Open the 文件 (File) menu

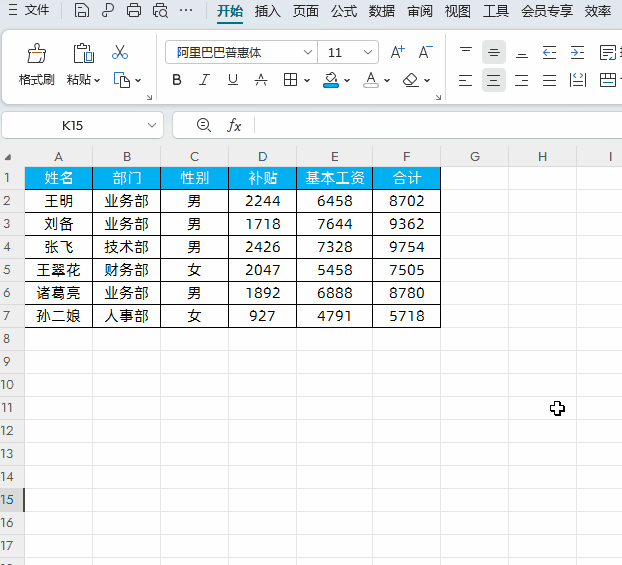tap(29, 11)
